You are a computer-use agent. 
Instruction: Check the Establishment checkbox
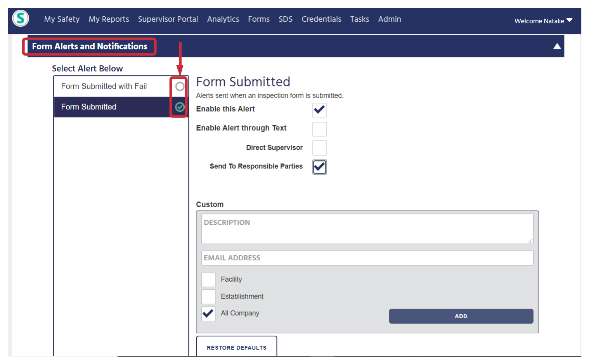tap(208, 296)
